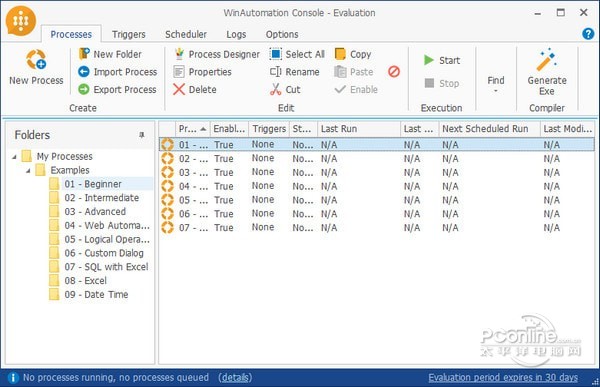Click the True value in row 01

click(224, 145)
